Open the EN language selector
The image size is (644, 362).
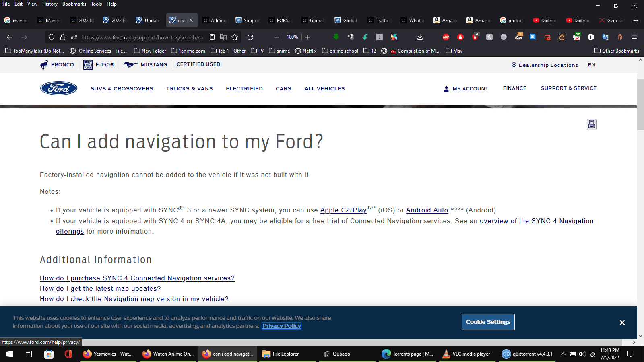(592, 65)
